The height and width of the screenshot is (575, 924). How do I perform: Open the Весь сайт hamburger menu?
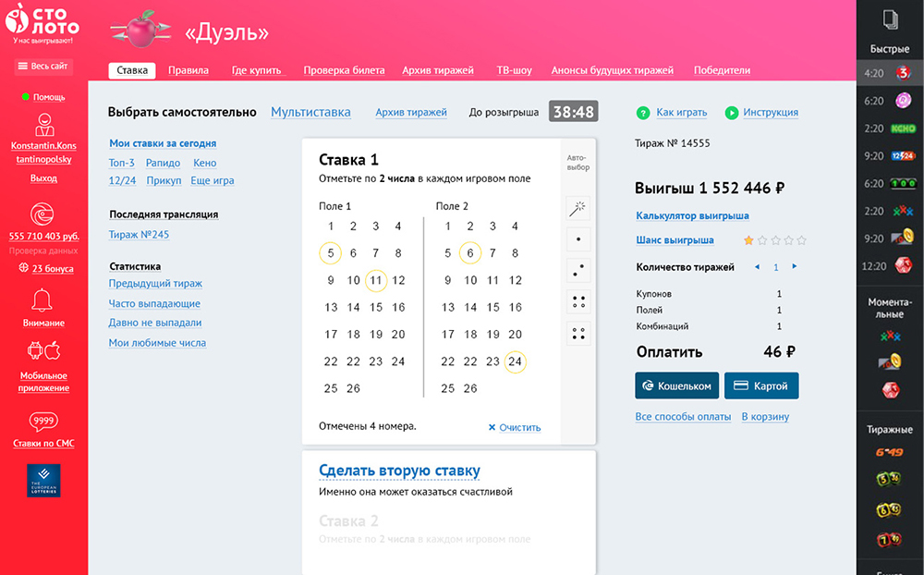[43, 67]
